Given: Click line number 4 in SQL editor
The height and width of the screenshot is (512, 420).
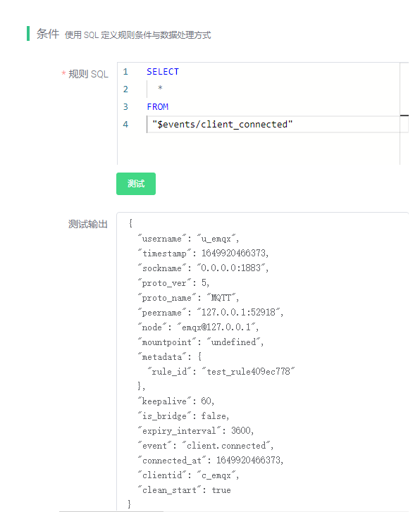Looking at the screenshot, I should coord(125,125).
